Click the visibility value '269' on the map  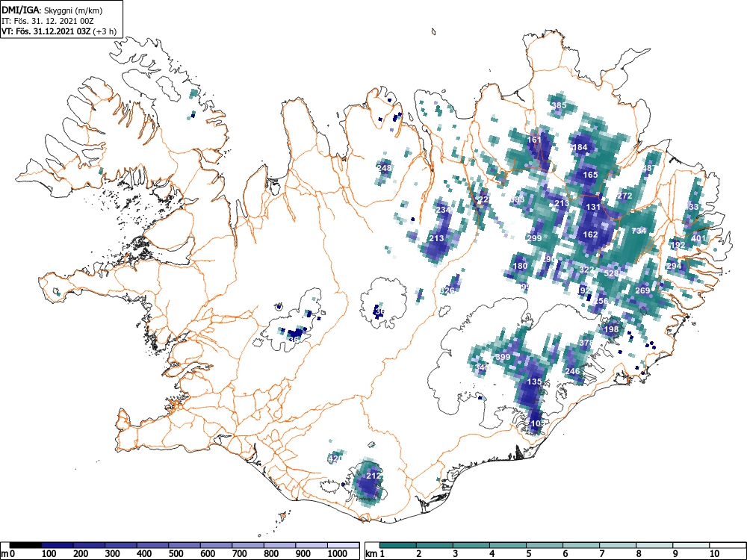[x=642, y=290]
